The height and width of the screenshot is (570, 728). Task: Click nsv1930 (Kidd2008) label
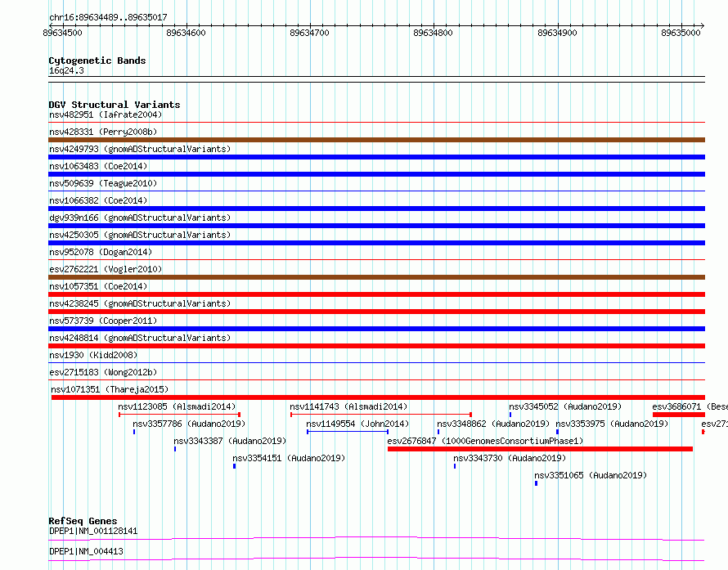(93, 355)
